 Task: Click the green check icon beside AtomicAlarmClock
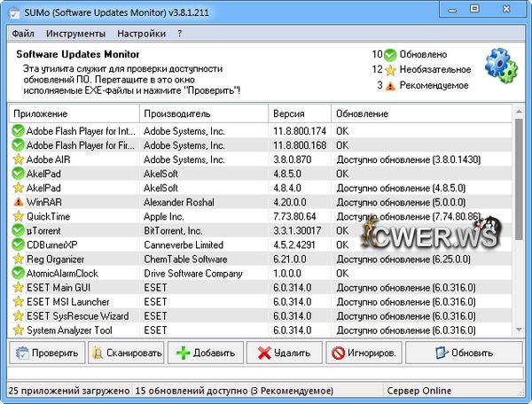[18, 274]
